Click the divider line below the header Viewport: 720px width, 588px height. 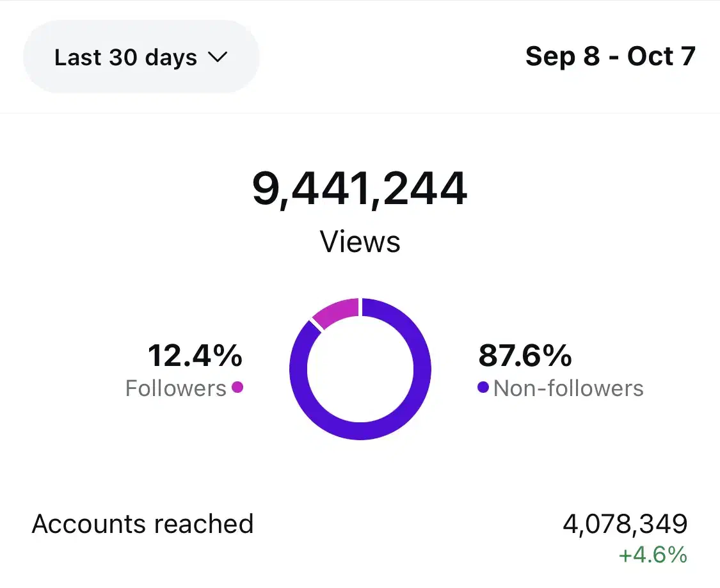click(x=360, y=113)
